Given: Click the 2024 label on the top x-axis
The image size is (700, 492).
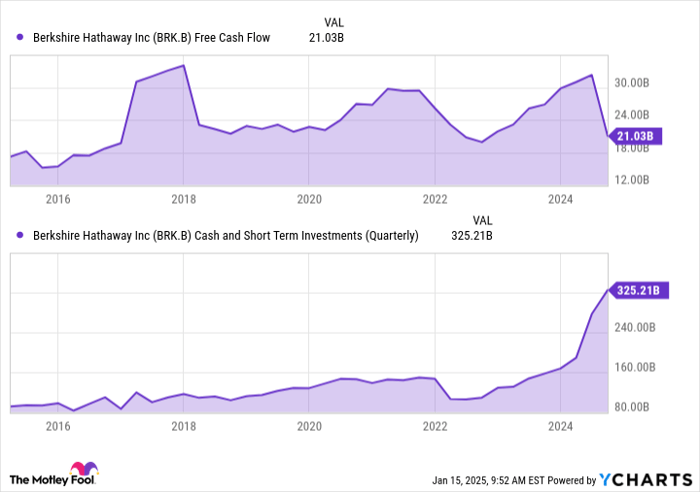Looking at the screenshot, I should click(x=560, y=200).
